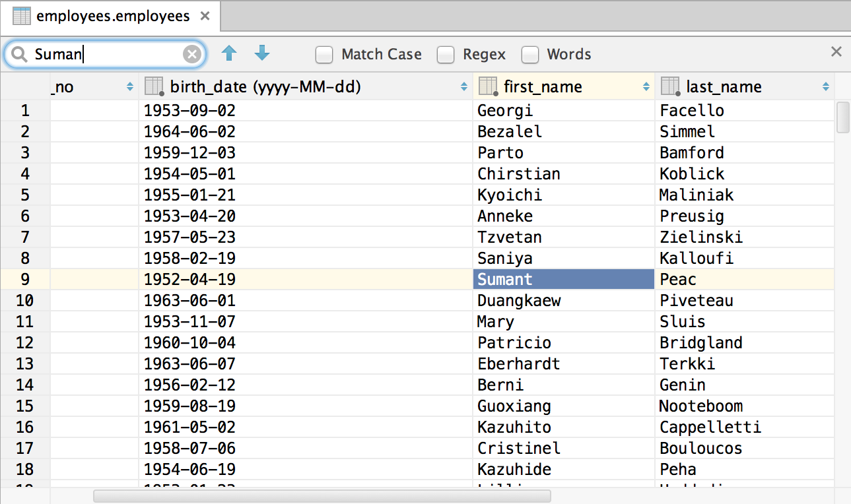Click first name Kyoichi
This screenshot has height=504, width=851.
[510, 195]
